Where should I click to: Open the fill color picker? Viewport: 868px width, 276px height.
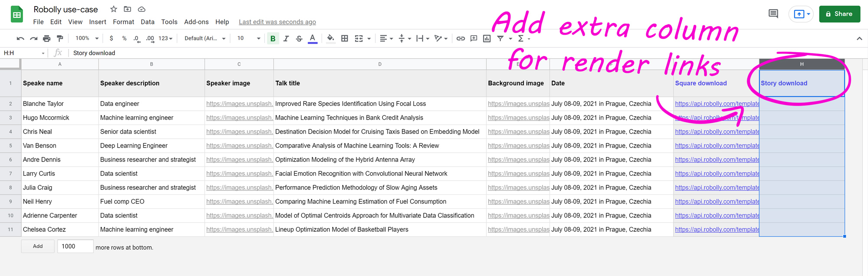[330, 39]
